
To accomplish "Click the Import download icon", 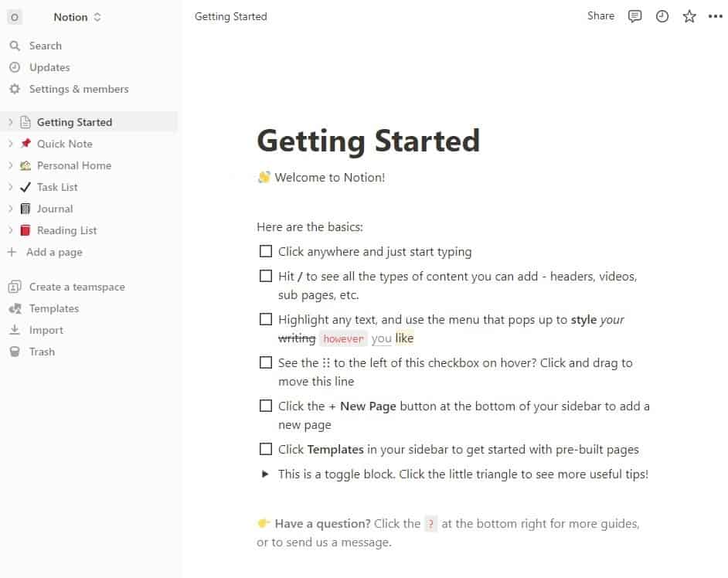I will click(15, 330).
